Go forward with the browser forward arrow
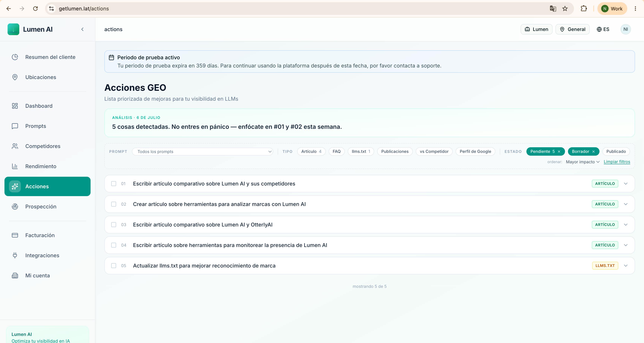This screenshot has height=343, width=644. (22, 9)
